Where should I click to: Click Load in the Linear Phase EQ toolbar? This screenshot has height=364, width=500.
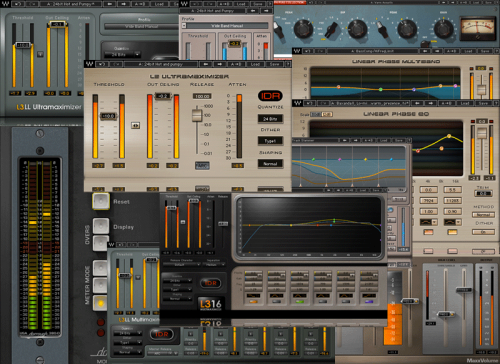click(x=465, y=103)
